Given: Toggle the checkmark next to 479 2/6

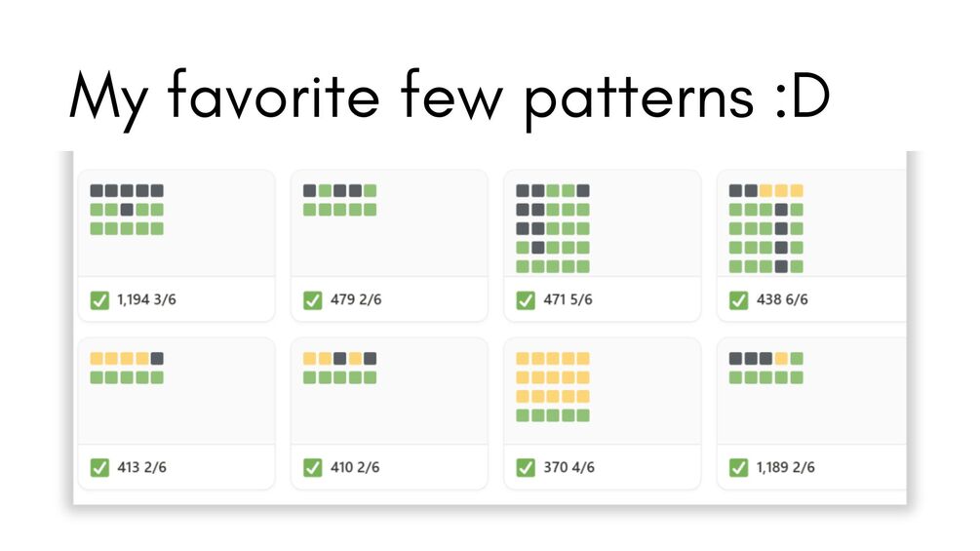Looking at the screenshot, I should tap(312, 300).
